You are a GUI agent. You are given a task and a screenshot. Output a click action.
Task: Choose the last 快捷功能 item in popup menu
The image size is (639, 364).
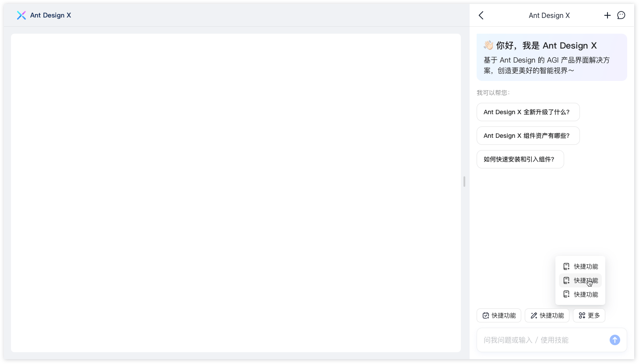click(x=580, y=294)
